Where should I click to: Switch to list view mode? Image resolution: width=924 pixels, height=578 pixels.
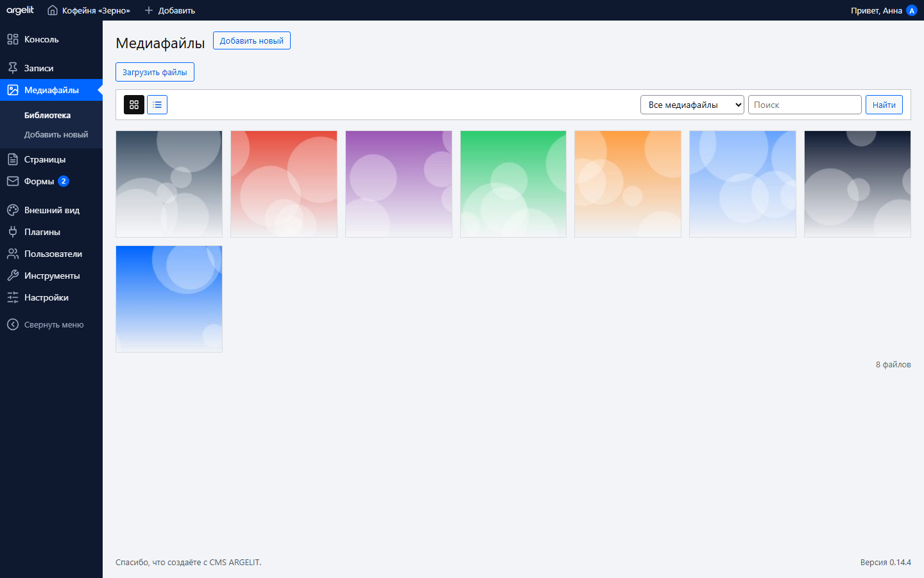(x=157, y=105)
